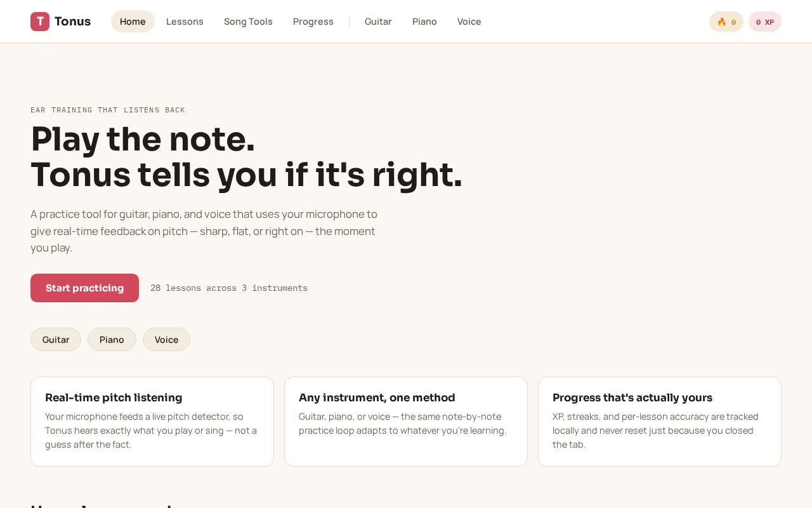Select Guitar in the top navigation
This screenshot has height=508, width=812.
(378, 22)
